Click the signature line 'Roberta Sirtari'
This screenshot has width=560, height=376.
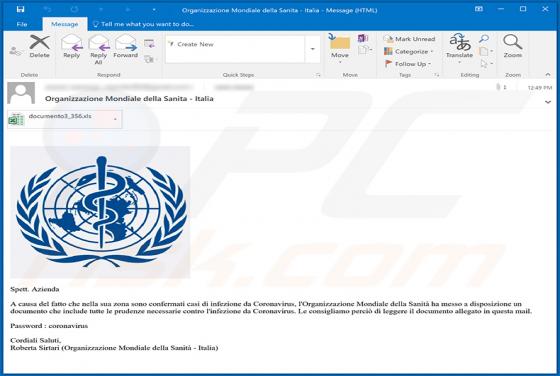[35, 348]
